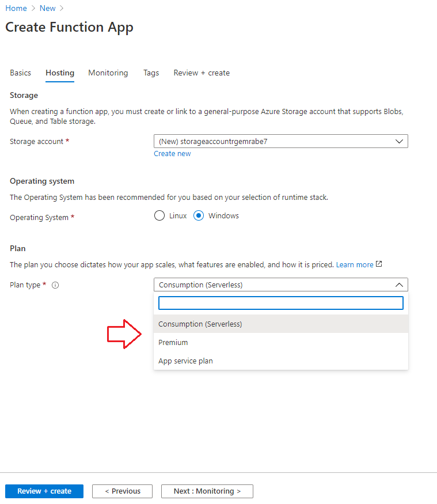Click the external link icon beside Learn more
437x504 pixels.
379,264
